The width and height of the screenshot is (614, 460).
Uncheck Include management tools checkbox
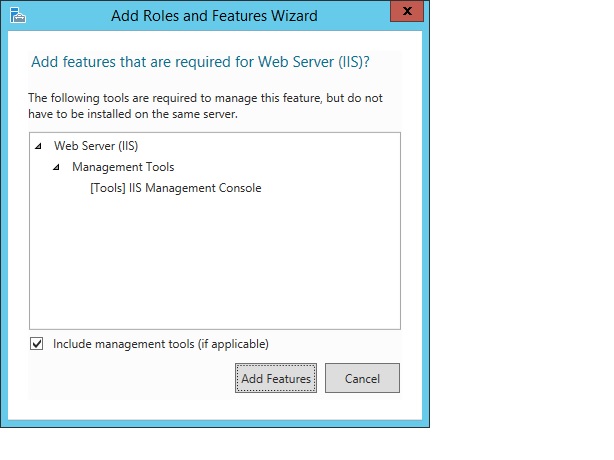click(x=37, y=344)
